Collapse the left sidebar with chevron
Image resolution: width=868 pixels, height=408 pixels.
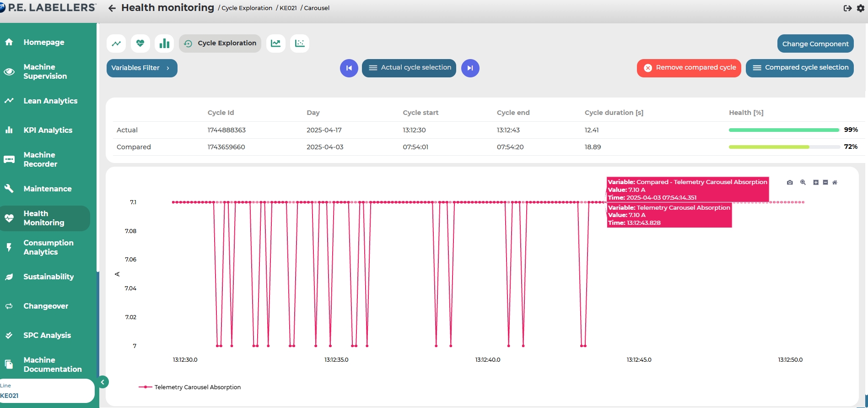click(x=103, y=382)
